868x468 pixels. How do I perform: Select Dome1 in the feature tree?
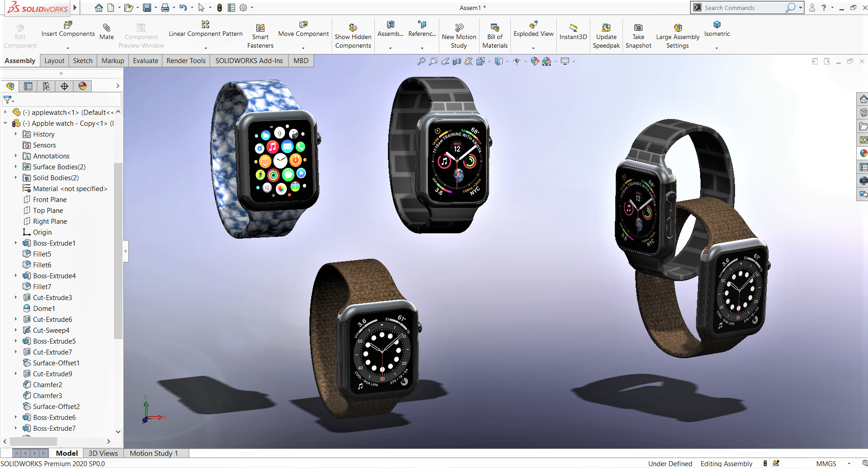pos(44,308)
